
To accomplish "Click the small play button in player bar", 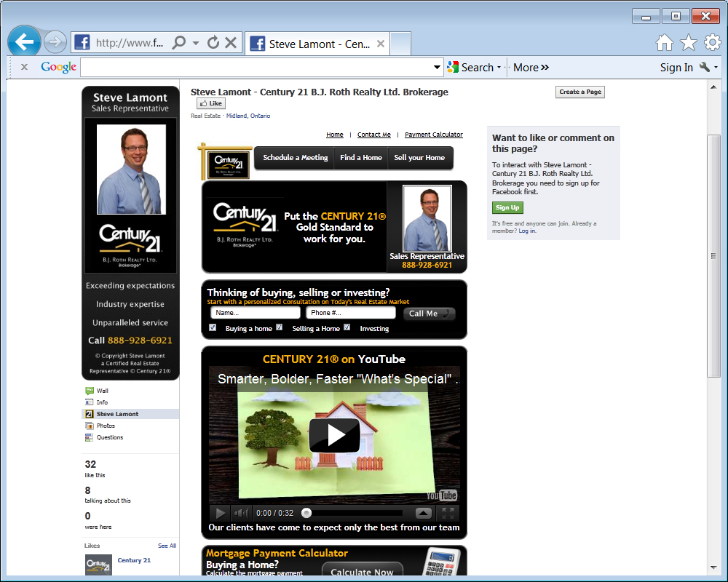I will 221,513.
